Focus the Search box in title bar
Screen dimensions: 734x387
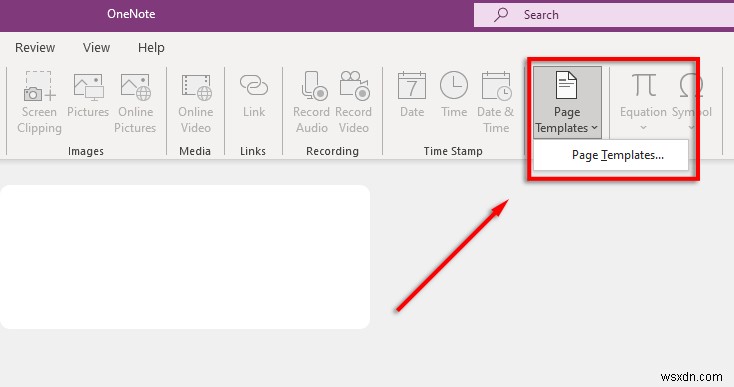(604, 15)
